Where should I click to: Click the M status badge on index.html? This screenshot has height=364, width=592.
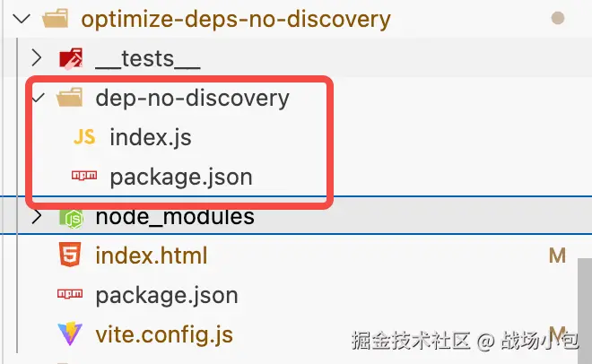557,256
